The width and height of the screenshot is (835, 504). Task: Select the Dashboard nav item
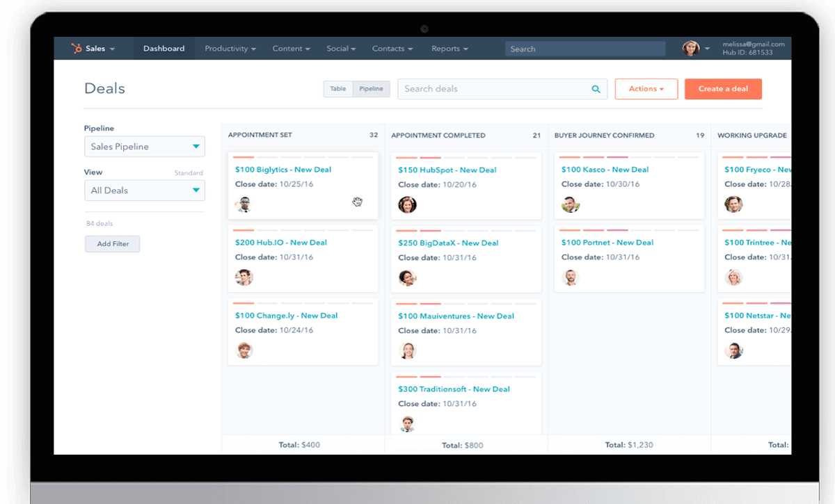point(164,49)
